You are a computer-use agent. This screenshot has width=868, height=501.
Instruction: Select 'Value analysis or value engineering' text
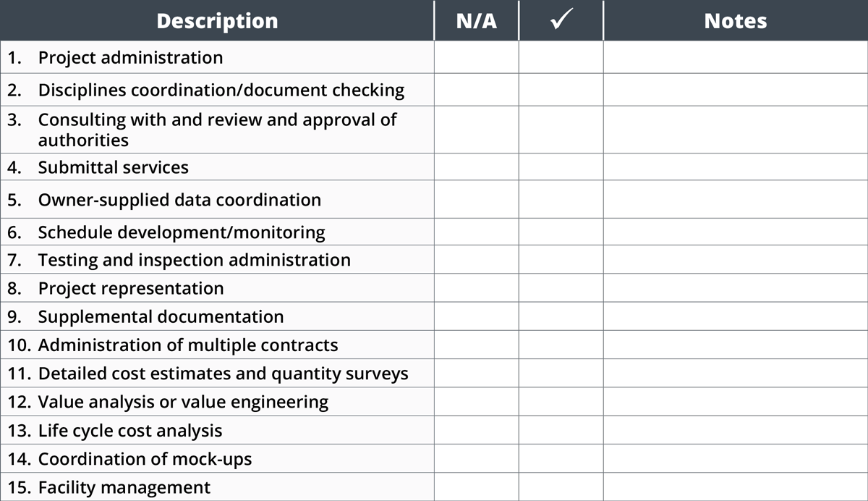coord(183,402)
